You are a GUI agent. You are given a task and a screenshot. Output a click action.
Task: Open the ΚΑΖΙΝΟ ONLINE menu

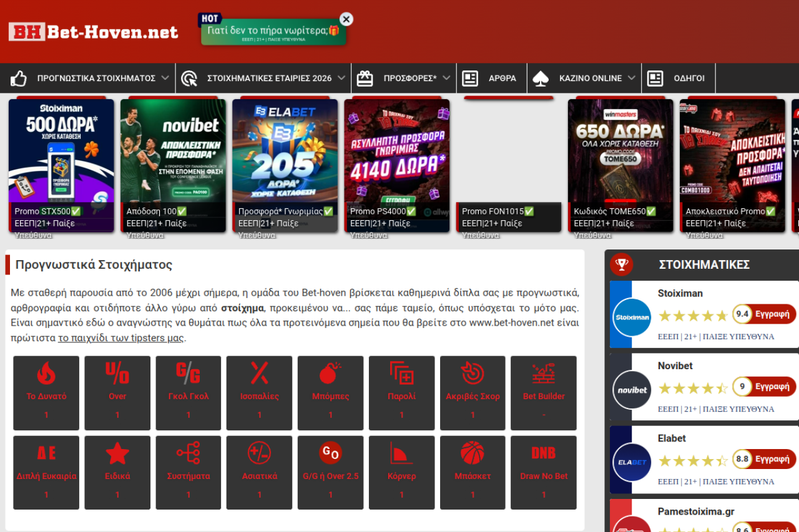[x=591, y=78]
